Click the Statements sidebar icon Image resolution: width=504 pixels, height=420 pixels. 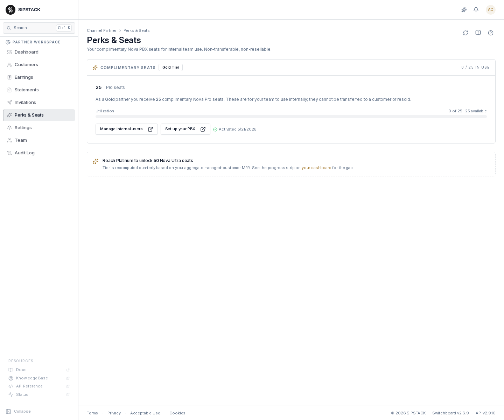coord(9,90)
